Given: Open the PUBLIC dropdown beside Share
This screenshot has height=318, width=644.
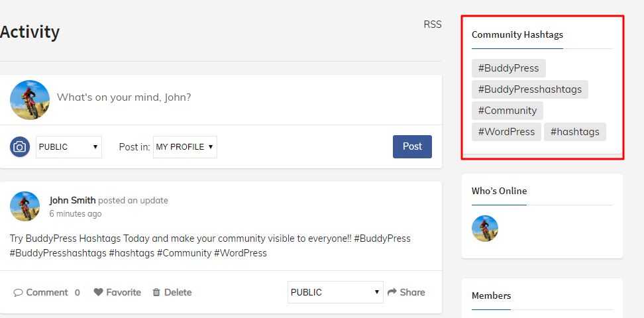Looking at the screenshot, I should [x=335, y=292].
